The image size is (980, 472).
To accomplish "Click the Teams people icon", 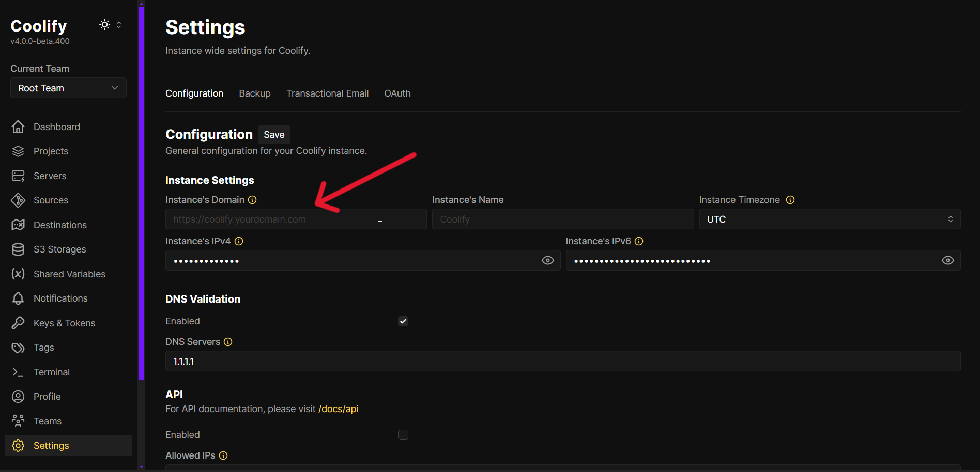I will point(18,421).
